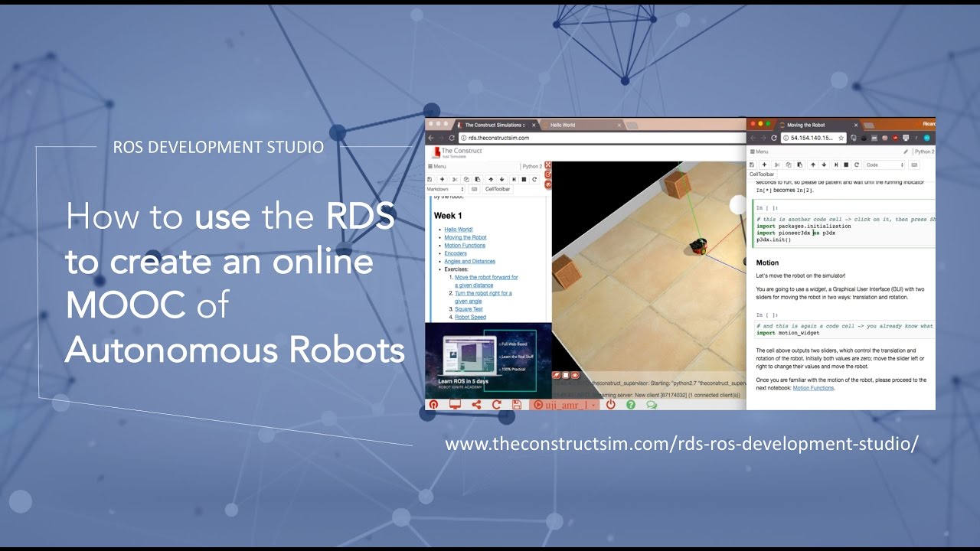Paste cell in The Construct notebook toolbar
The height and width of the screenshot is (551, 980).
tap(478, 179)
